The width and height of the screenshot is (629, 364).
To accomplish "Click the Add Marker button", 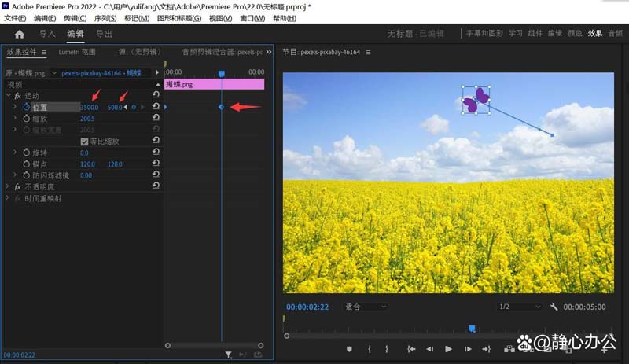I will (349, 349).
